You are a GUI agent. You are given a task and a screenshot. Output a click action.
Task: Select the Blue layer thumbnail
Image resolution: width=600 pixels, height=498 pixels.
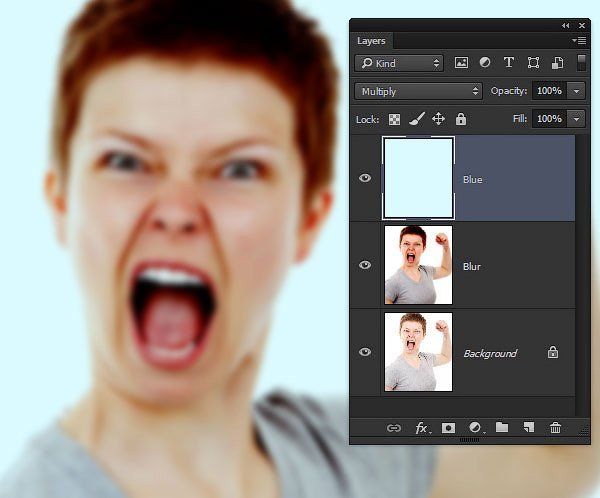point(418,178)
